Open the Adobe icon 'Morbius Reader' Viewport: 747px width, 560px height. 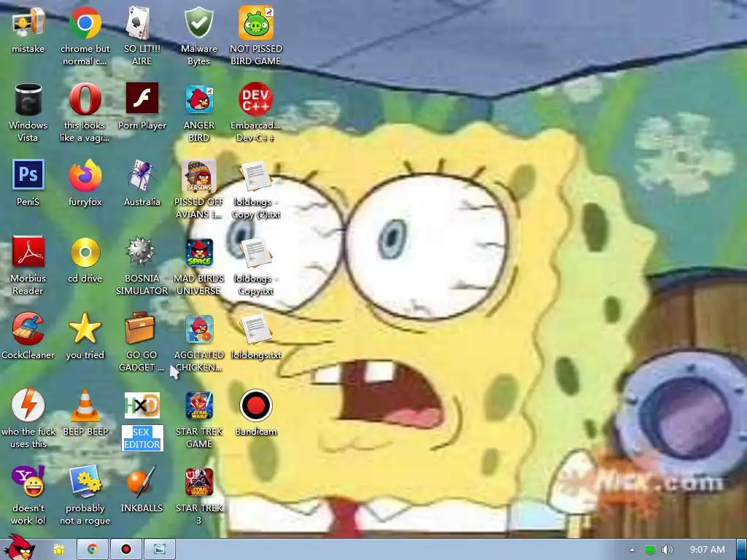coord(28,265)
